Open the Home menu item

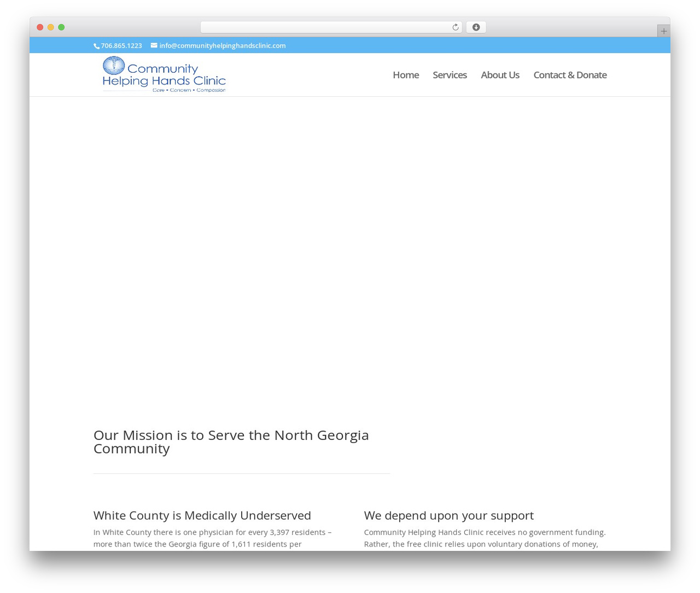click(406, 75)
